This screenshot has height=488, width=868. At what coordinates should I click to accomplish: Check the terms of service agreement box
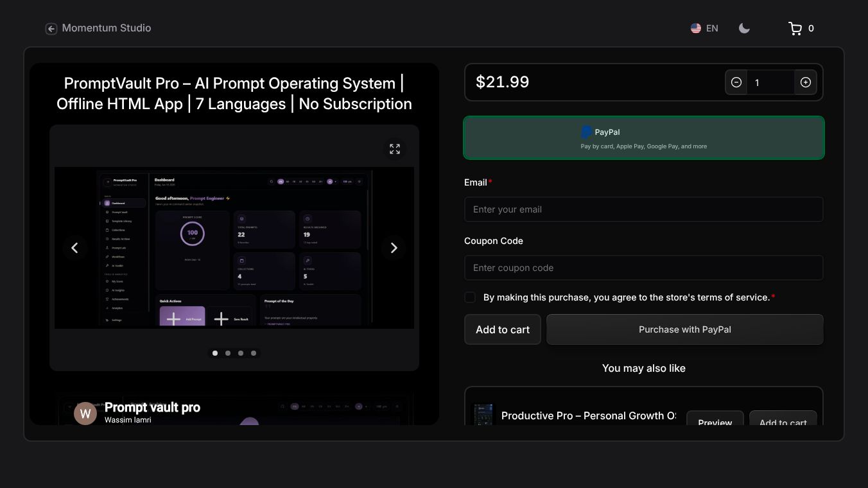[470, 297]
